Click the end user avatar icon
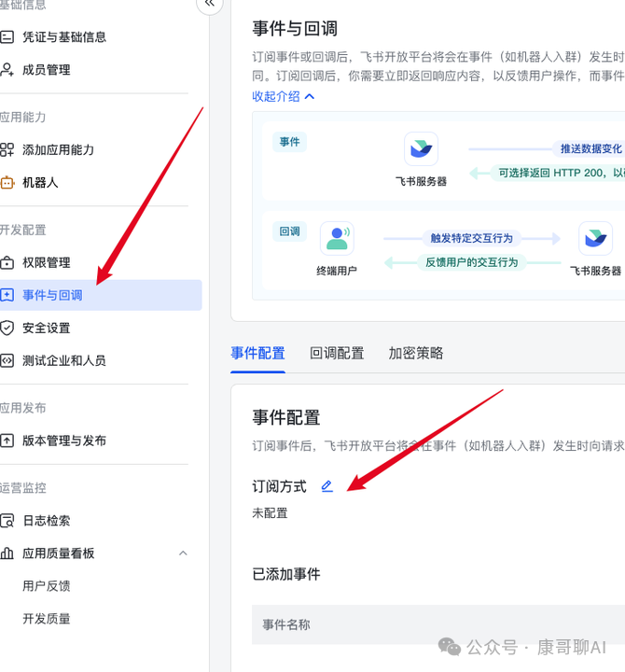This screenshot has height=672, width=625. tap(337, 238)
